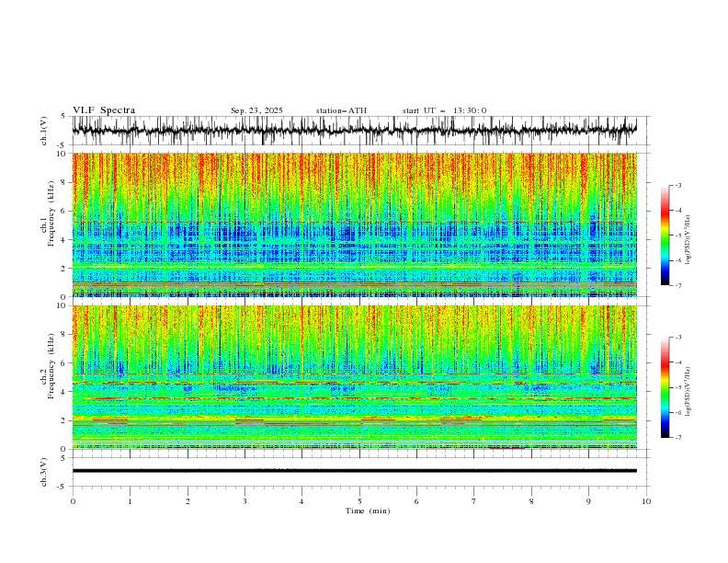This screenshot has width=728, height=563.
Task: Click time axis tick label "9"
Action: [588, 501]
